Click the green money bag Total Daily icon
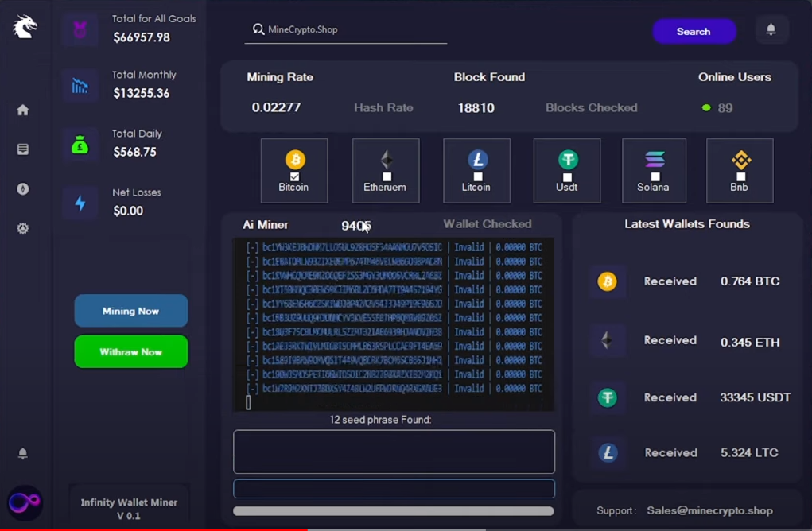This screenshot has width=812, height=531. tap(80, 145)
